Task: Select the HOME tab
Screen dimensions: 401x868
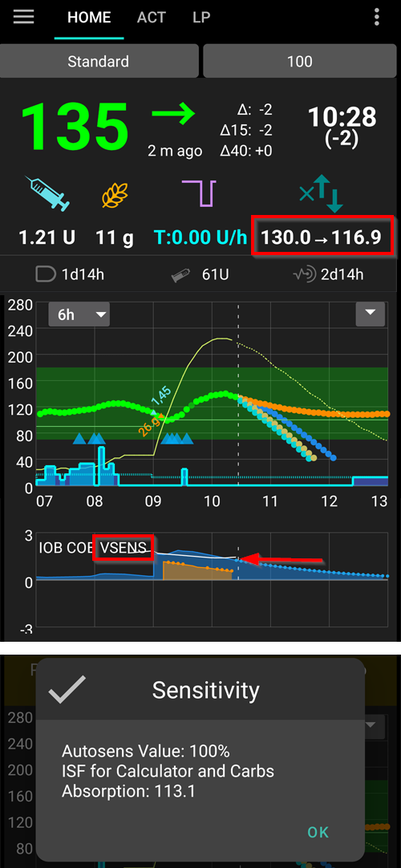Action: click(x=89, y=17)
